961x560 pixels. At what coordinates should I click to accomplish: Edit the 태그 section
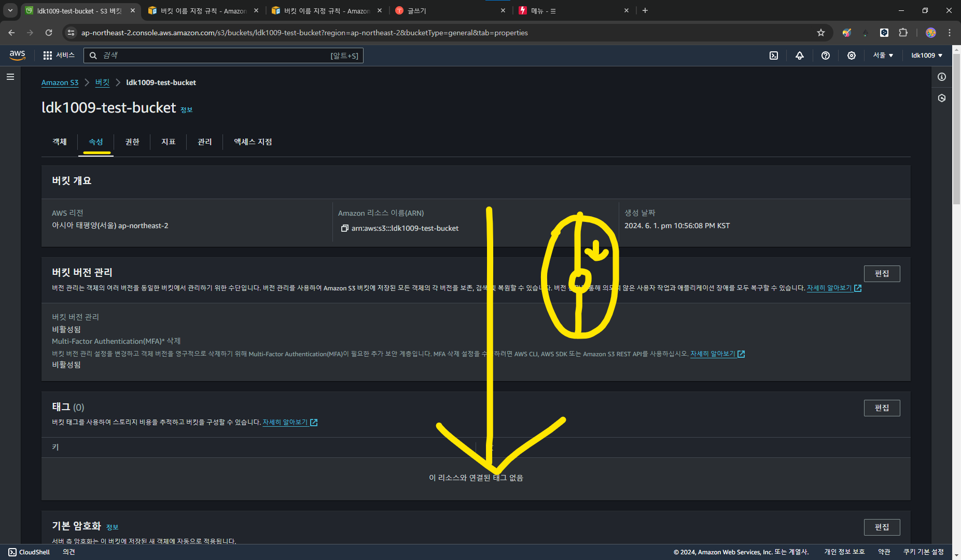click(x=882, y=408)
